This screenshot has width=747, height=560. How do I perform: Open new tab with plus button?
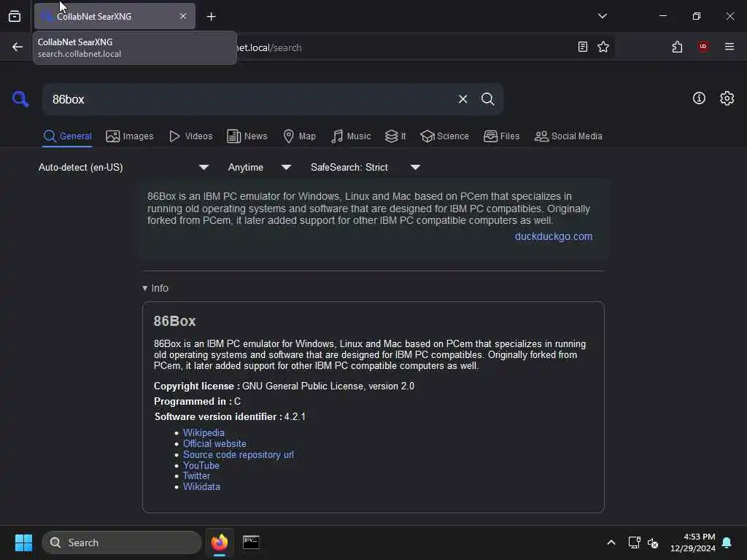(x=211, y=17)
